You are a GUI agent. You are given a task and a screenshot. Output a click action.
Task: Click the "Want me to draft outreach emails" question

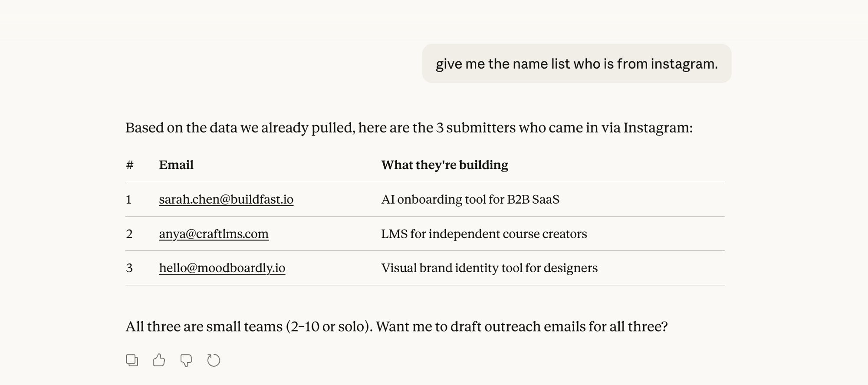[x=521, y=326]
